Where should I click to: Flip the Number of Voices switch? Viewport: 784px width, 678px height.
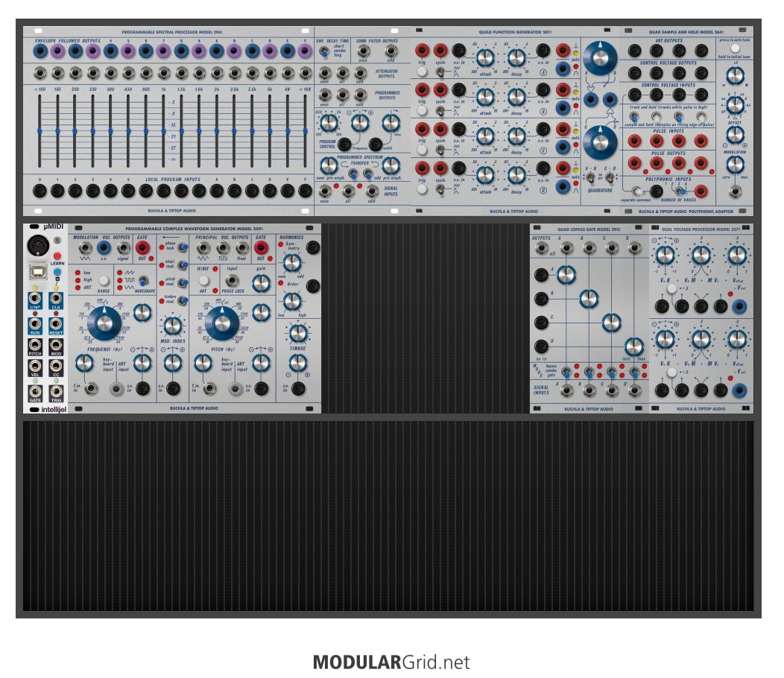coord(680,191)
